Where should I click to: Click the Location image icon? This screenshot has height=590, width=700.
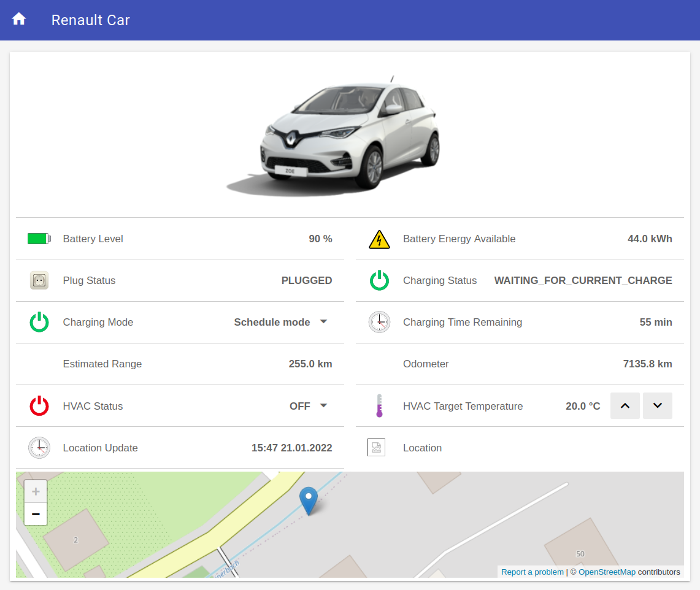click(x=376, y=448)
